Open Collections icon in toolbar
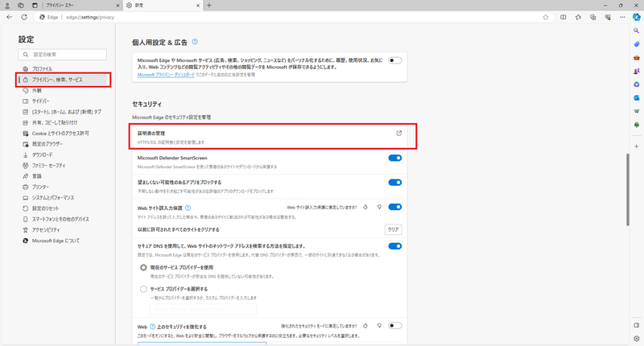Screen dimensions: 644x346 click(593, 17)
